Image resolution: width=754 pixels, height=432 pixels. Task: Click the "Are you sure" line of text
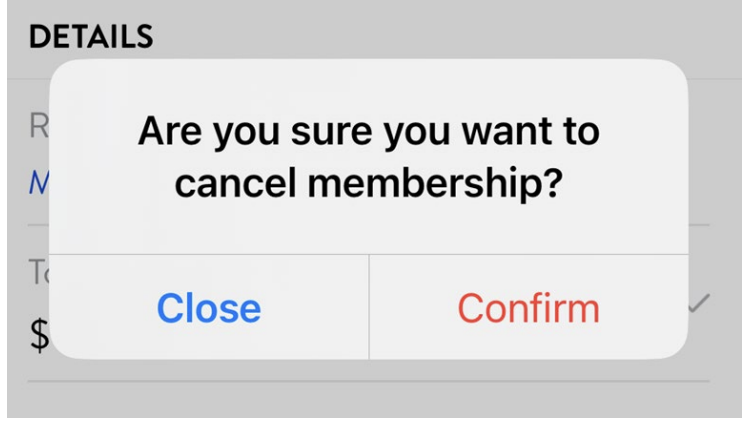(x=368, y=130)
